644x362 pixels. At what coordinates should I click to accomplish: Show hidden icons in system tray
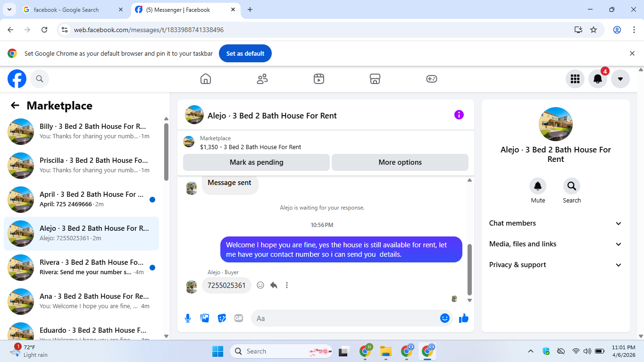[531, 351]
